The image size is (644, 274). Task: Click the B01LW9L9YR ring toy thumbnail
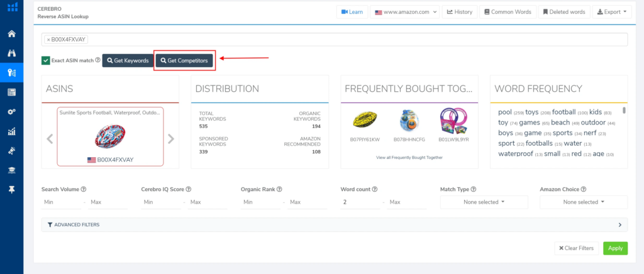(453, 120)
